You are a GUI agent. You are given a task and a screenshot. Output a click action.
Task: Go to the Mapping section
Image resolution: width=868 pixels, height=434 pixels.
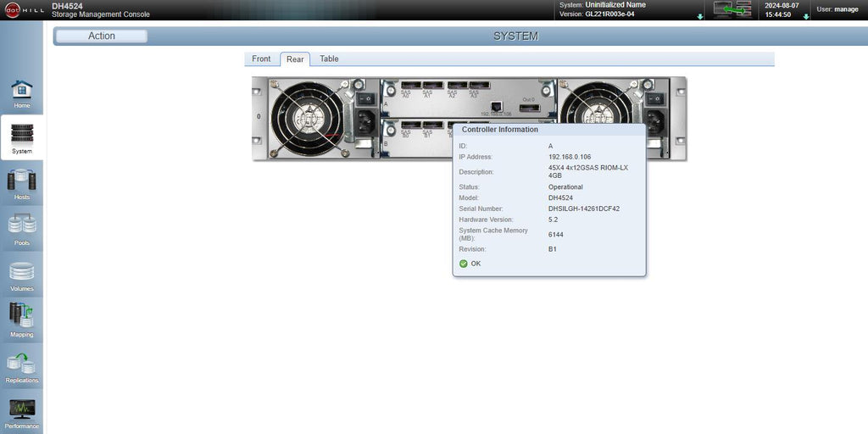pos(21,321)
